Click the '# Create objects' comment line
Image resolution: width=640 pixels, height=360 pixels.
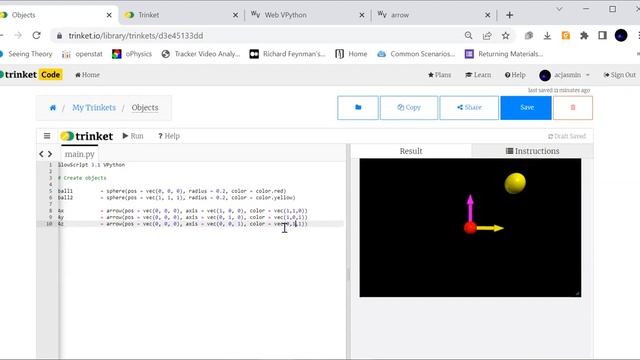point(82,178)
